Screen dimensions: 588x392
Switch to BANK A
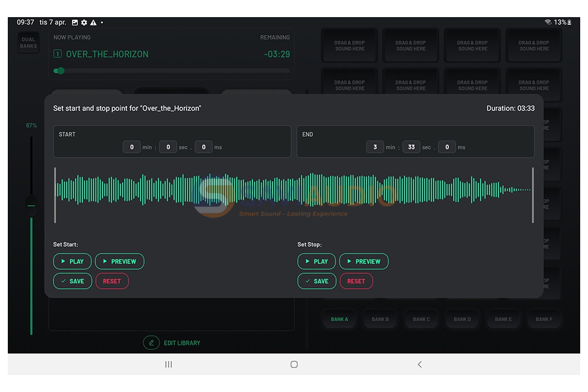339,319
